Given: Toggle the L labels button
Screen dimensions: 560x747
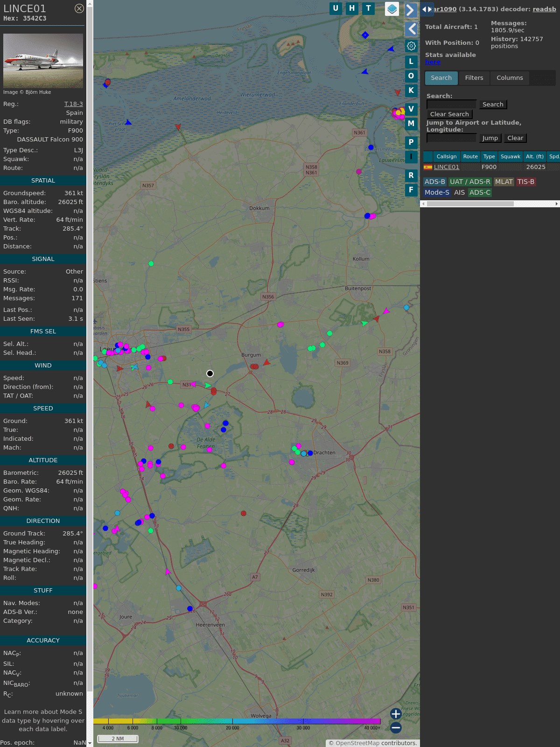Looking at the screenshot, I should click(x=411, y=61).
